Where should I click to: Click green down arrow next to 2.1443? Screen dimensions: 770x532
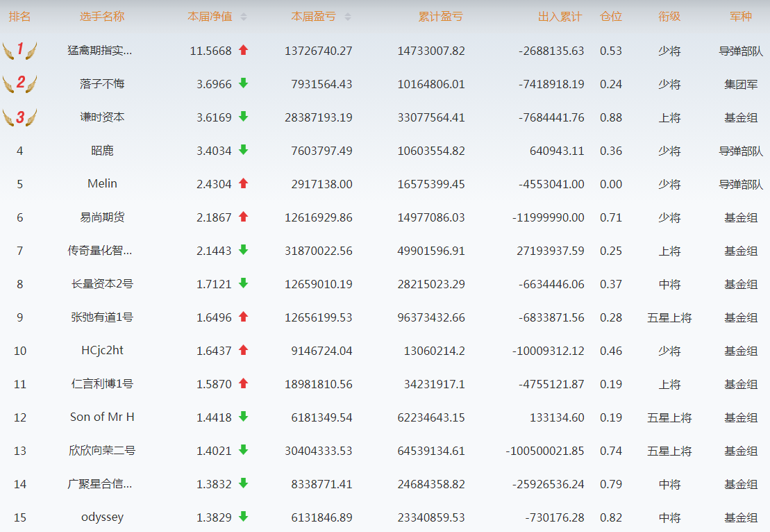(x=243, y=250)
